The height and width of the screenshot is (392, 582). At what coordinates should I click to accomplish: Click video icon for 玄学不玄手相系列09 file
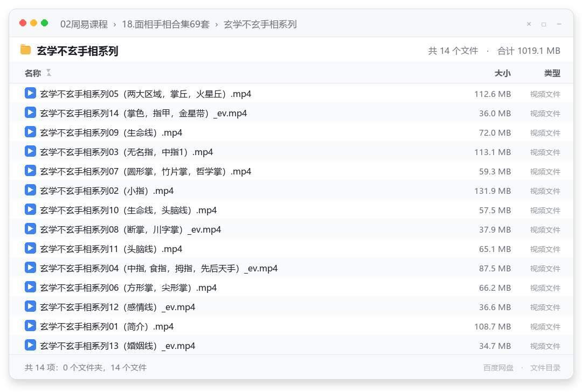[x=30, y=132]
